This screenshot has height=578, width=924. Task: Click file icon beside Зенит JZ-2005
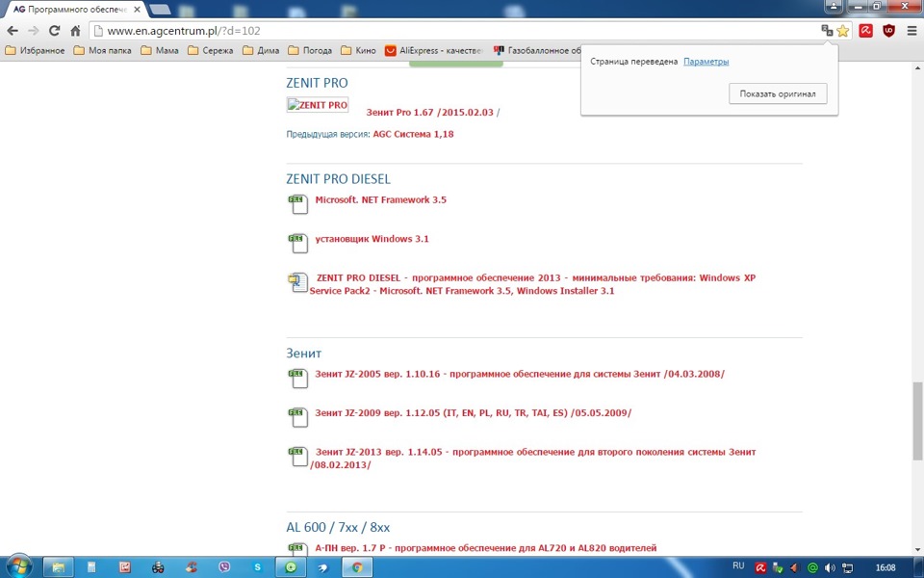[298, 378]
